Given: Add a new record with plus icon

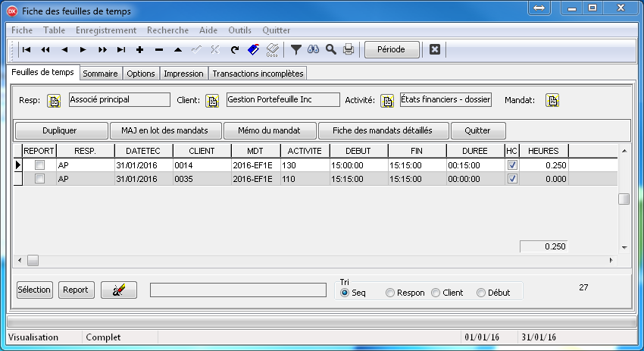Looking at the screenshot, I should pos(139,50).
